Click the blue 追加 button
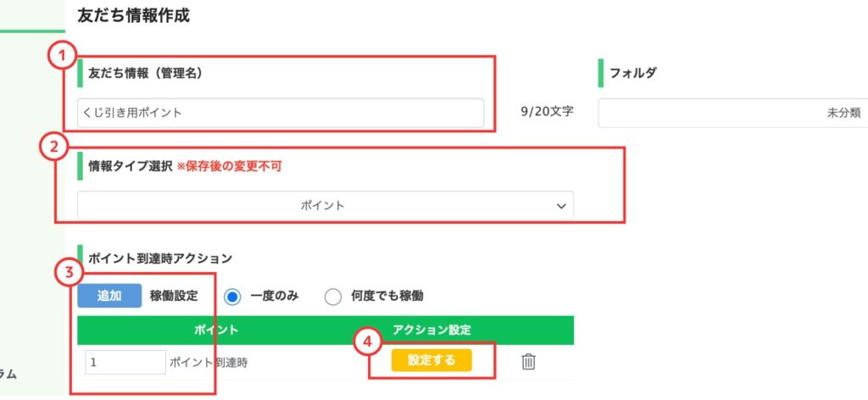Screen dimensions: 868x400 109,296
